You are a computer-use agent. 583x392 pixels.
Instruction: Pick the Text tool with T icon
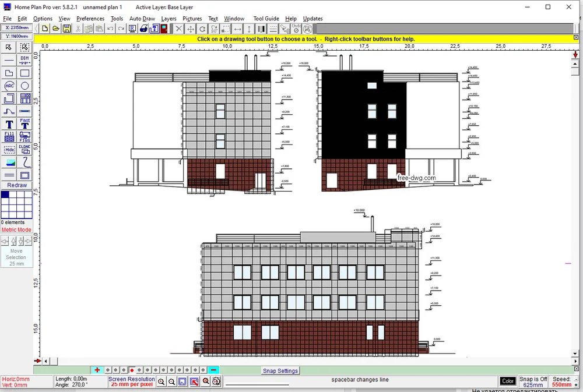9,124
